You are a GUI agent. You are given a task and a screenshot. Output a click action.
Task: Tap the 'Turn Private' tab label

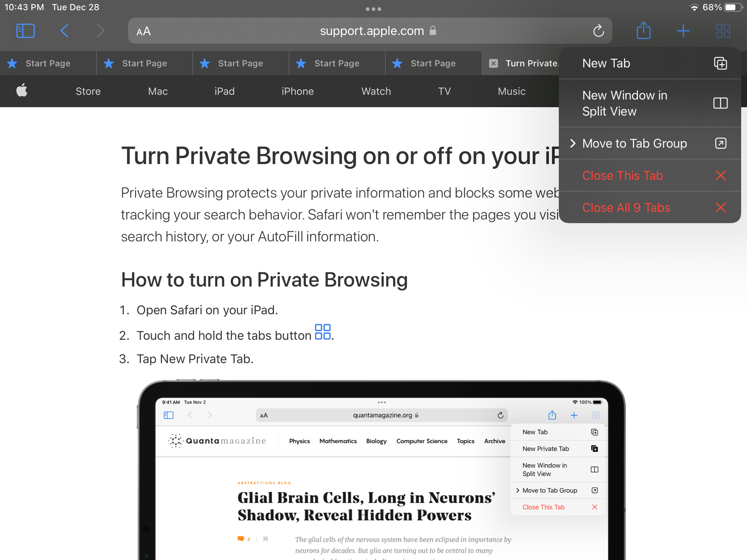click(x=530, y=63)
